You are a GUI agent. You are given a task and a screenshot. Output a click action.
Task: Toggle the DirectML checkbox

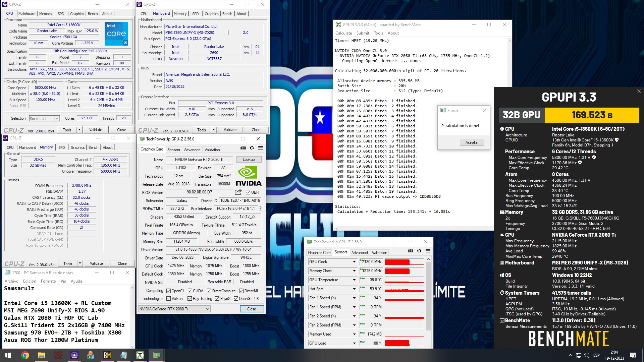(x=241, y=291)
